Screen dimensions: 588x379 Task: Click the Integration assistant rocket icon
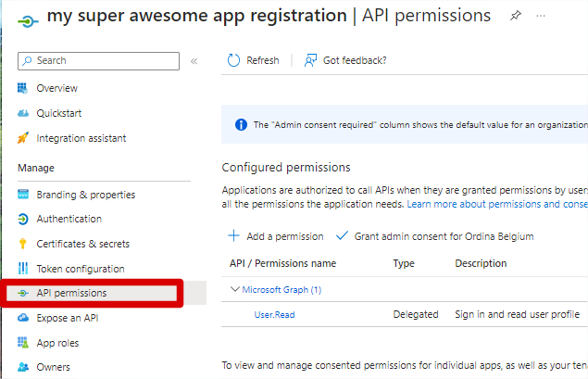coord(23,138)
